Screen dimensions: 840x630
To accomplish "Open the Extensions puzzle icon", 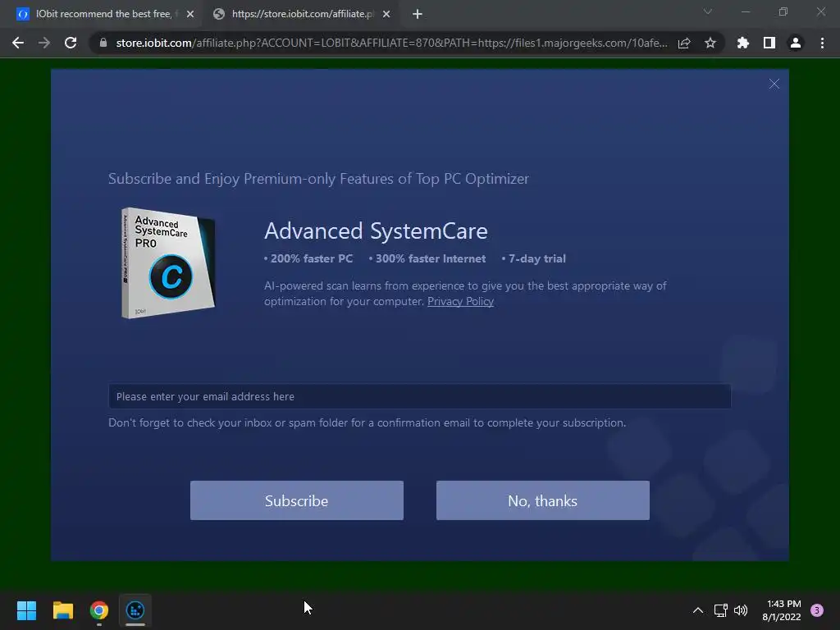I will (743, 43).
